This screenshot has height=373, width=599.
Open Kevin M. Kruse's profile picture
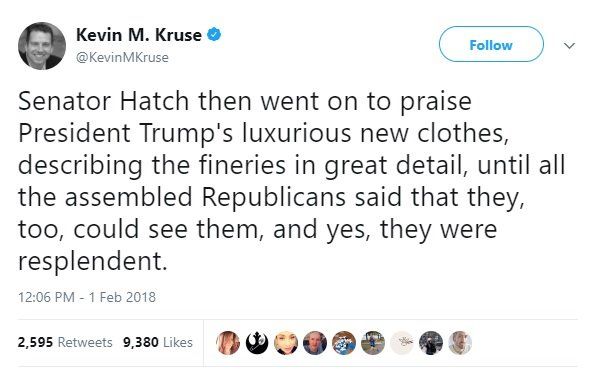pos(42,46)
